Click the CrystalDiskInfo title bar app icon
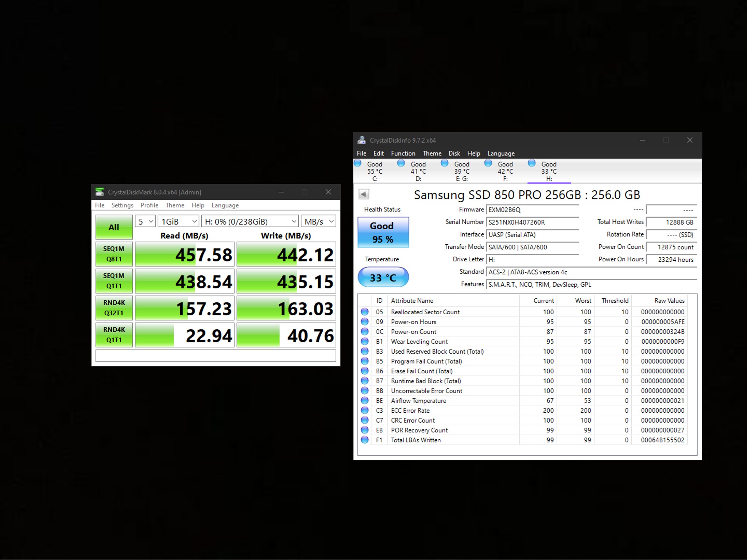 point(361,140)
